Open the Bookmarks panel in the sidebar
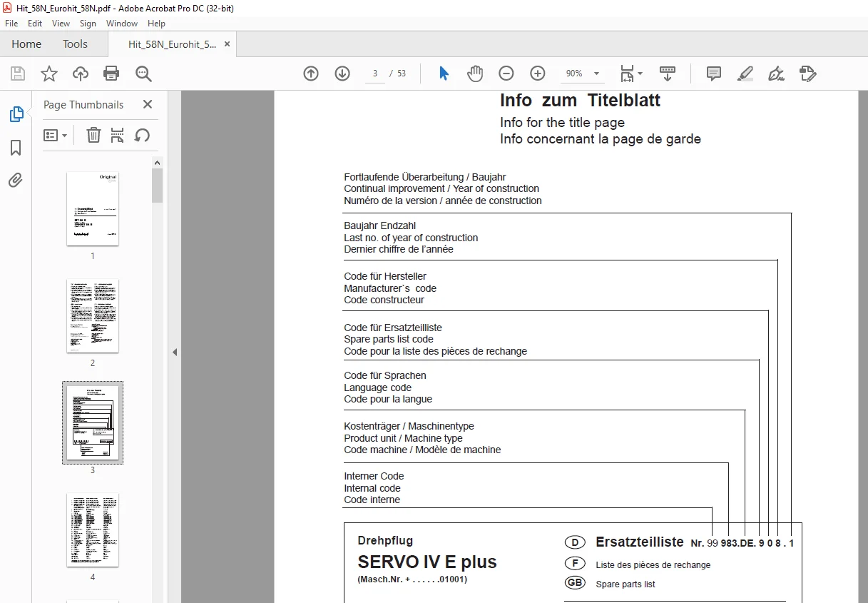Viewport: 868px width, 603px height. [16, 148]
